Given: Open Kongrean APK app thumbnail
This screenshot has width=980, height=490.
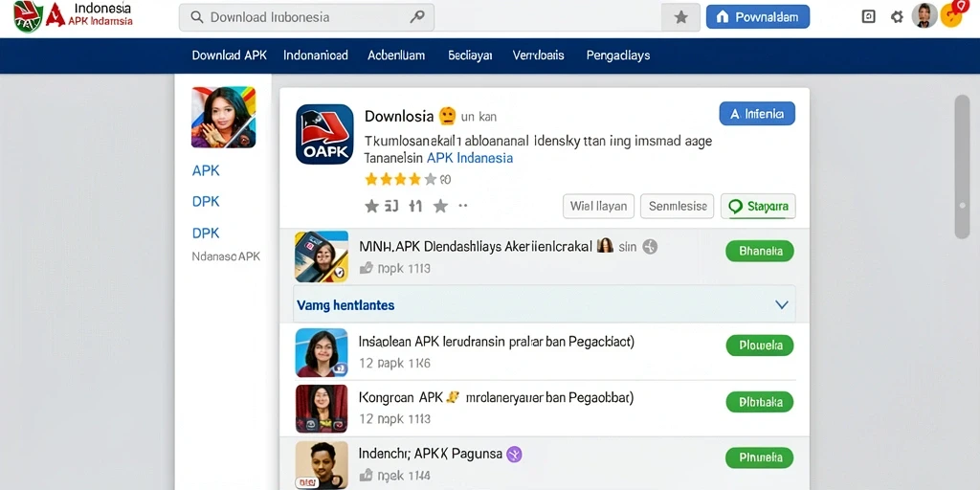Looking at the screenshot, I should [x=322, y=409].
